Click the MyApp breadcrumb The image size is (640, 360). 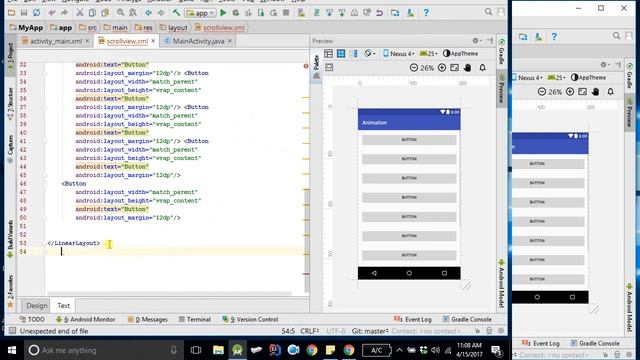pos(26,28)
